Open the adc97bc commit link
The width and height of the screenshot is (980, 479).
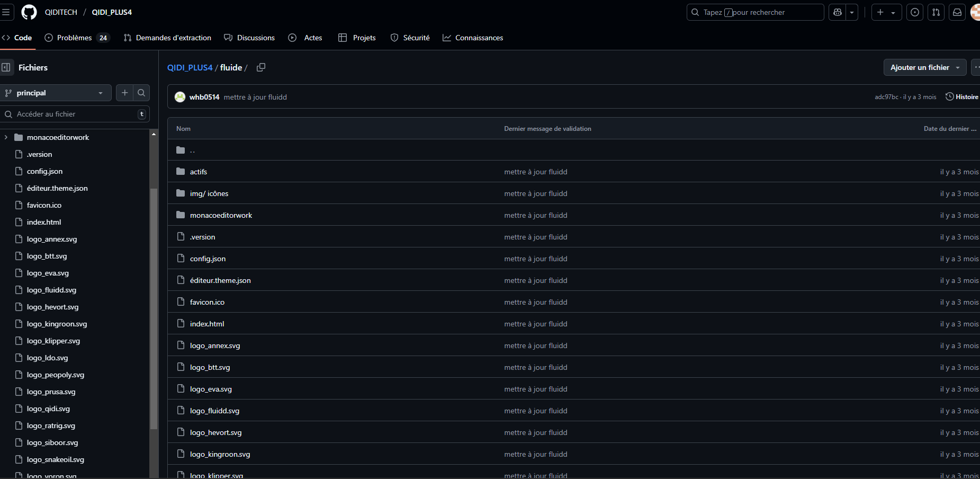click(x=886, y=97)
